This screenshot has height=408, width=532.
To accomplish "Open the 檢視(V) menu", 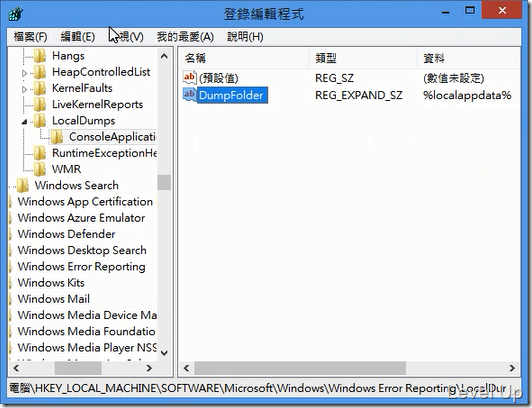I will (127, 37).
